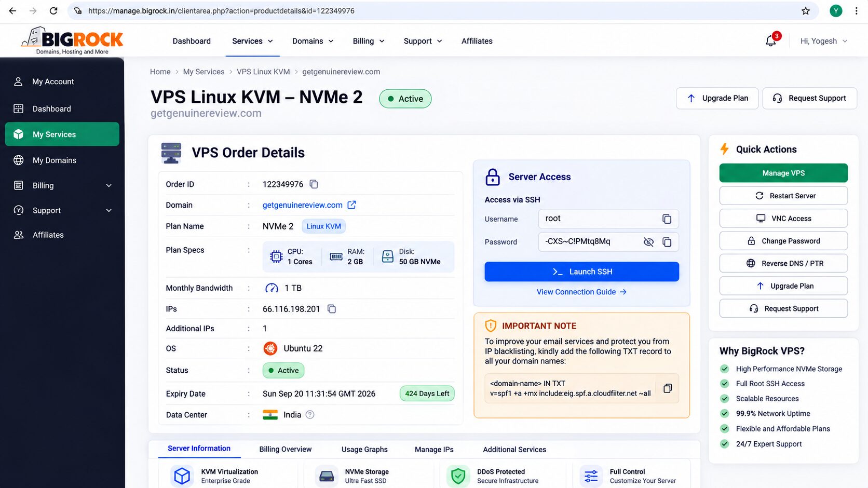Click the Server Access padlock icon
Screen dimensions: 868x488
coord(493,177)
